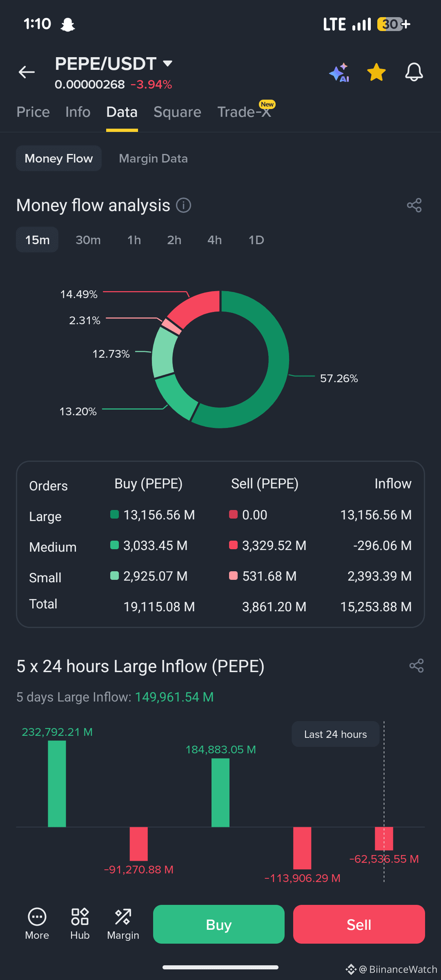Share the Large Inflow chart

(x=416, y=666)
